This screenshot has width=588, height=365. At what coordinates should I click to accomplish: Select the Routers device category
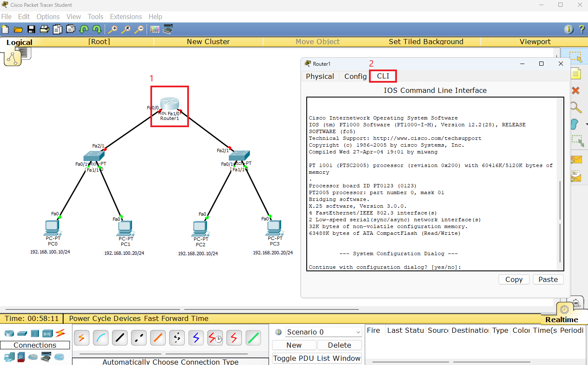(9, 333)
